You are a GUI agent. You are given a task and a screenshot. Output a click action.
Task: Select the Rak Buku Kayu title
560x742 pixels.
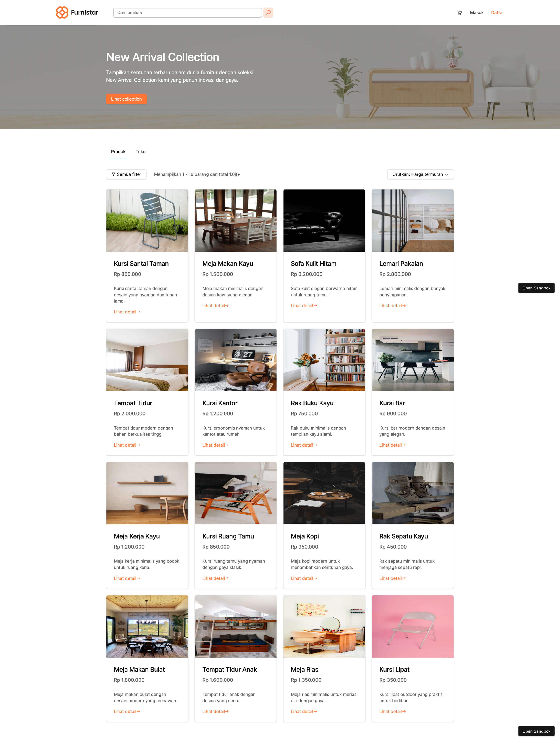(x=312, y=403)
